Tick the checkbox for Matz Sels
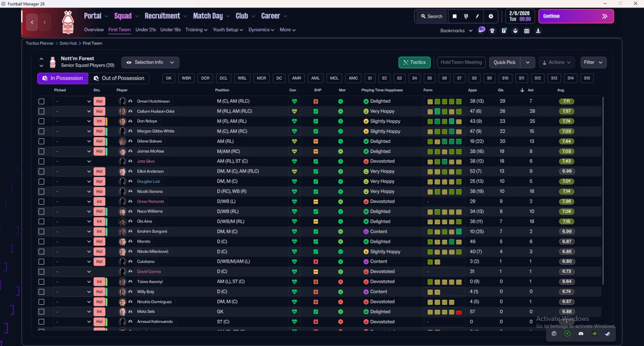This screenshot has width=644, height=346. click(x=41, y=312)
